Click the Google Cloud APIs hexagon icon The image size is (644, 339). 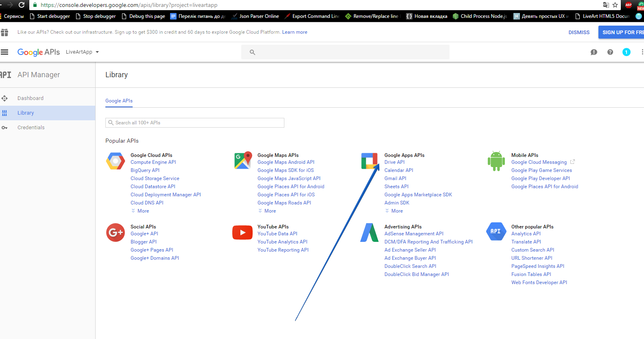(x=116, y=161)
